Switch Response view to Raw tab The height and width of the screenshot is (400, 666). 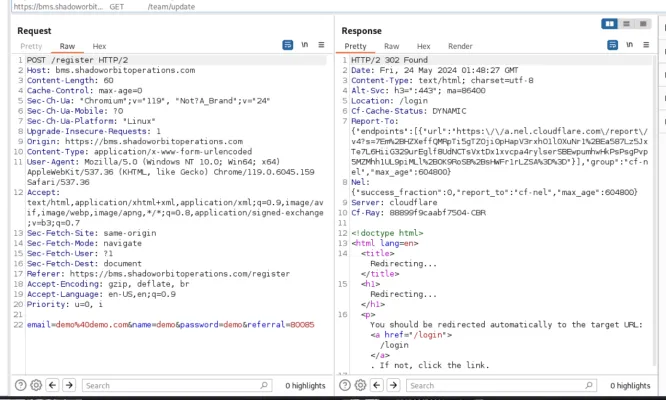pos(391,46)
